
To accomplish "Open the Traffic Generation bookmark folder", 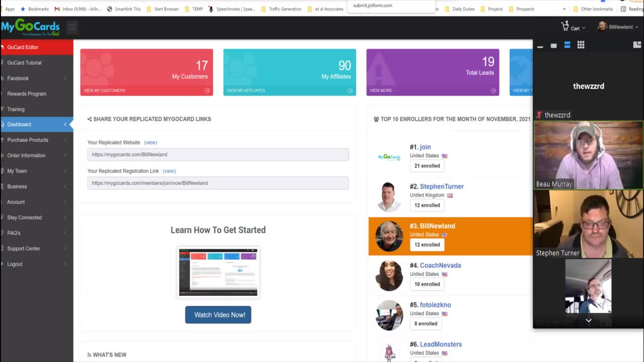I will [x=282, y=9].
